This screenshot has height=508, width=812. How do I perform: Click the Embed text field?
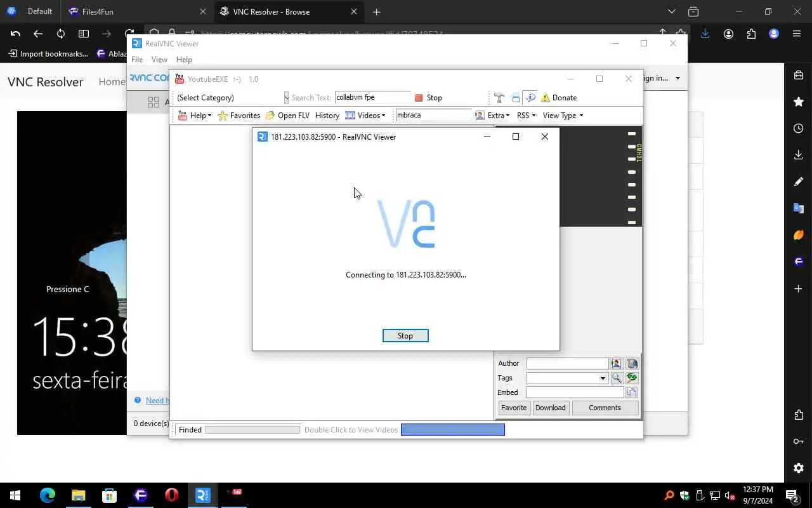pyautogui.click(x=575, y=392)
